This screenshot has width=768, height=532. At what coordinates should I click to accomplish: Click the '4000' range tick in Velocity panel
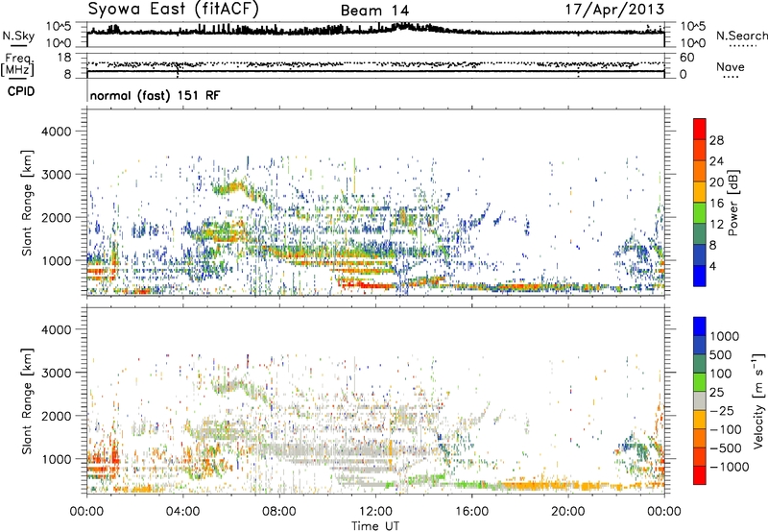point(57,329)
